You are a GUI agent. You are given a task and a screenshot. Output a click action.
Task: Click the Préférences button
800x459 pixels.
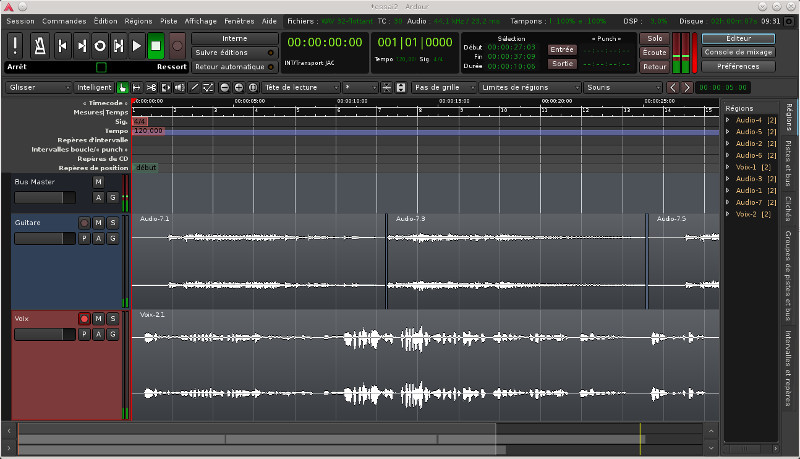pos(738,66)
